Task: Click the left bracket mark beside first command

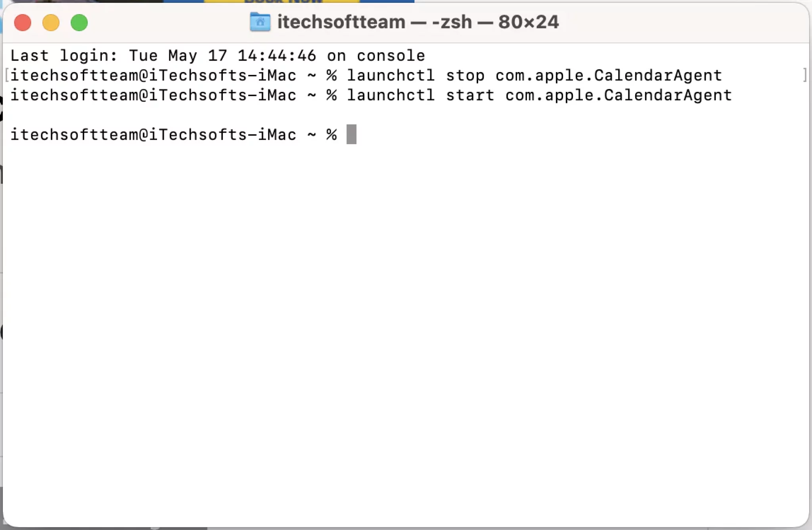Action: (6, 75)
